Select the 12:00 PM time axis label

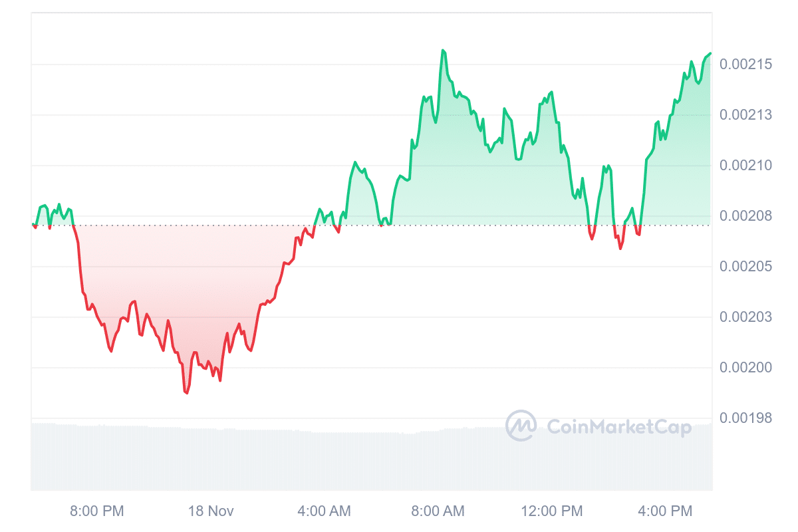pyautogui.click(x=552, y=511)
